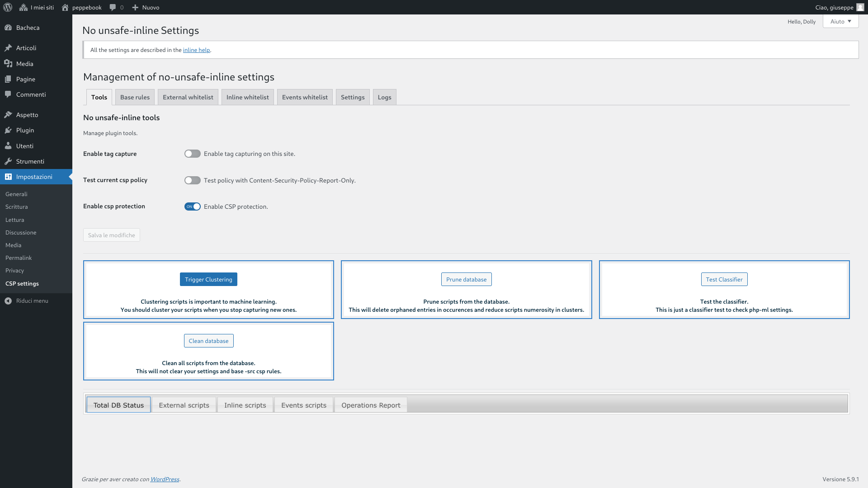Screen dimensions: 868x488
Task: Click Operations Report tab item
Action: pos(371,404)
